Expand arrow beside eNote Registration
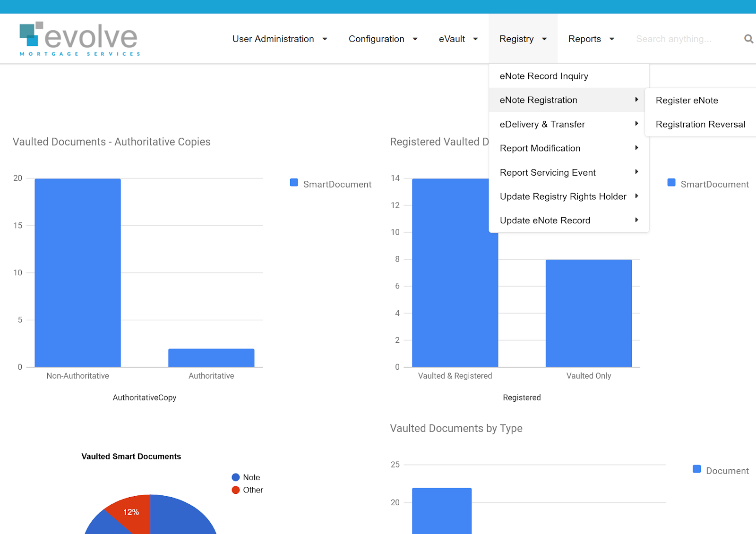The image size is (756, 534). (x=637, y=100)
